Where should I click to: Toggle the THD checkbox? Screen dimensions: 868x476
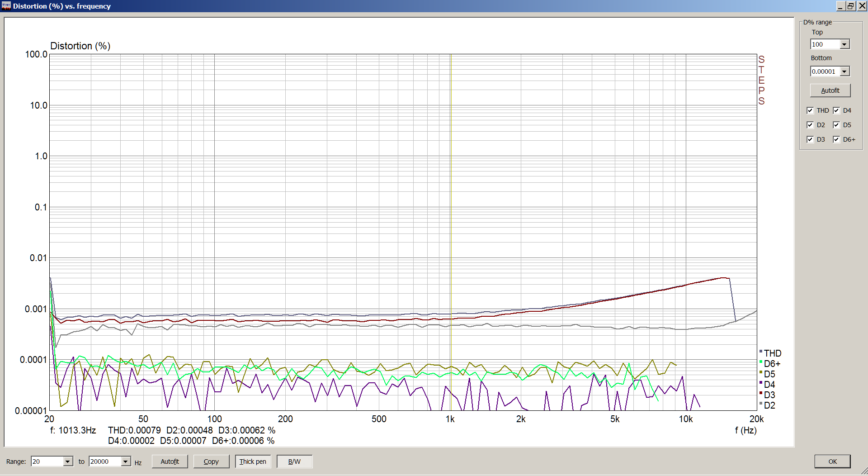(x=810, y=110)
